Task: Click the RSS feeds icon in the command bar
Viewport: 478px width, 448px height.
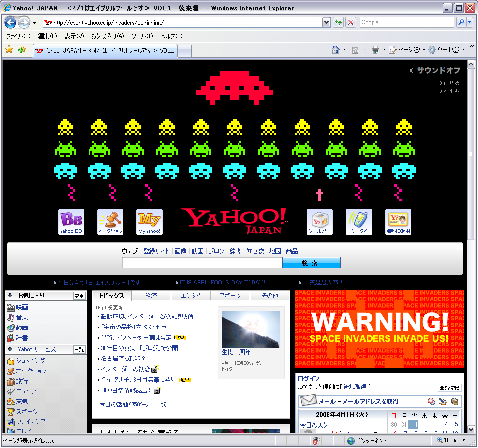Action: (x=355, y=50)
